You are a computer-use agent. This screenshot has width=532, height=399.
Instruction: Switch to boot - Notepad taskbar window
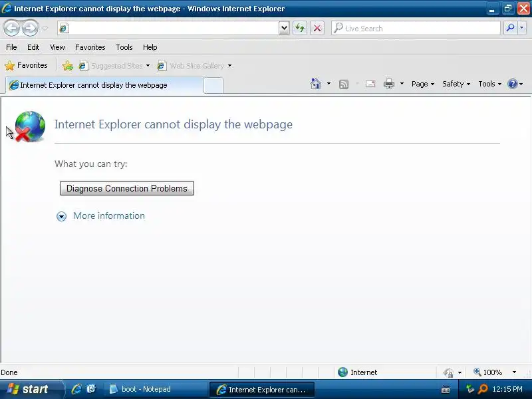coord(156,389)
